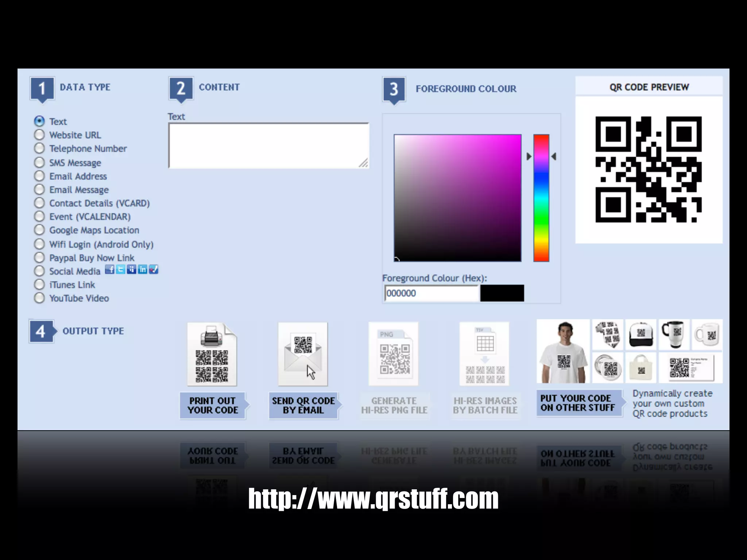The height and width of the screenshot is (560, 747).
Task: Click the white coffee mug thumbnail
Action: tap(707, 334)
